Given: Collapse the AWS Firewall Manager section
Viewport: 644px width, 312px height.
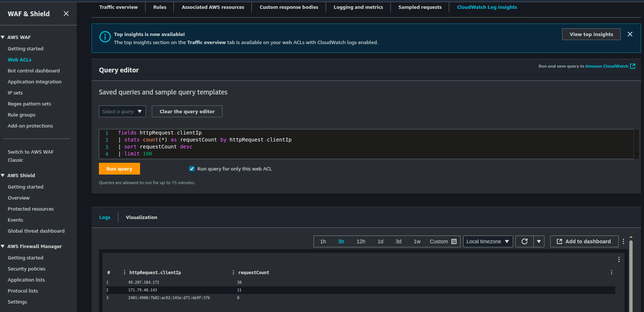Looking at the screenshot, I should click(x=3, y=246).
